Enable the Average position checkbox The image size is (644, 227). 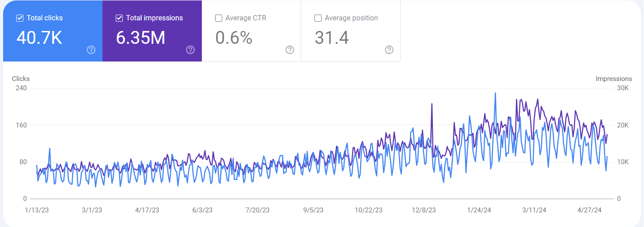(x=318, y=18)
